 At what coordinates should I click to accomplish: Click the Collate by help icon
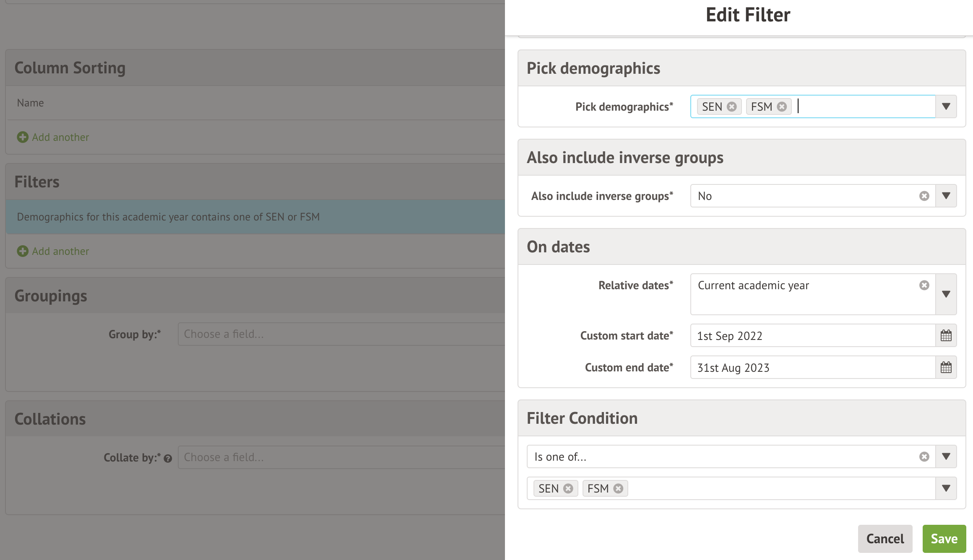coord(168,459)
